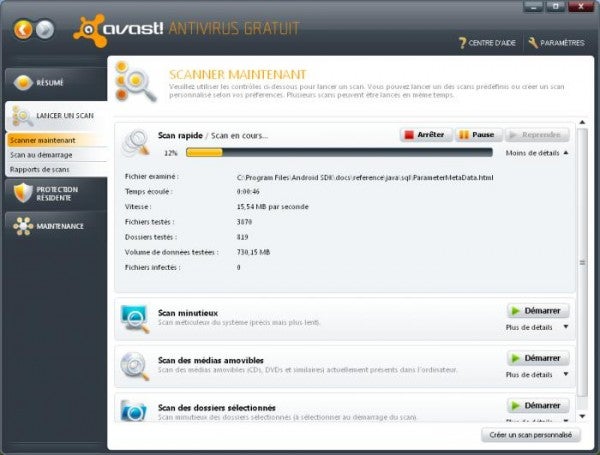Screen dimensions: 600x455
Task: Open the Résumé sidebar tab
Action: 50,82
